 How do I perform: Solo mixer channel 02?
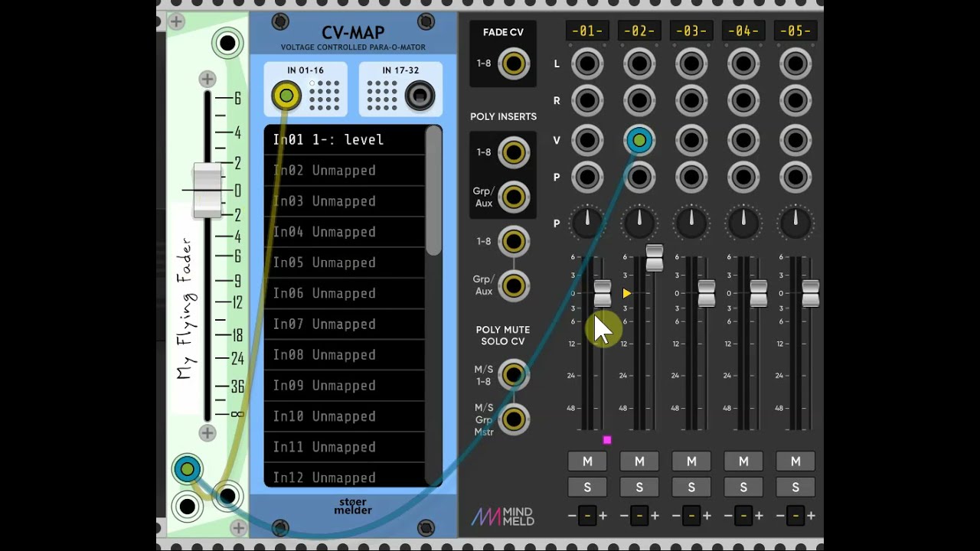pyautogui.click(x=639, y=487)
